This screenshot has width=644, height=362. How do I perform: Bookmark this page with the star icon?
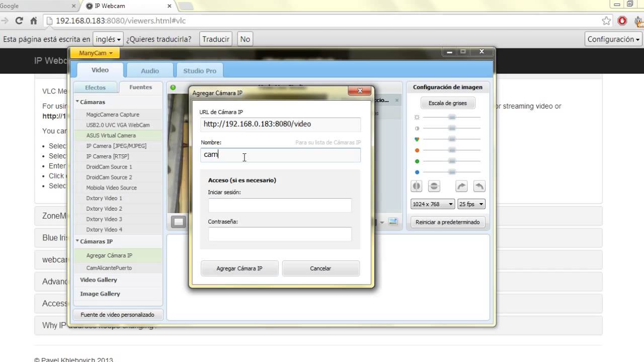(x=606, y=21)
